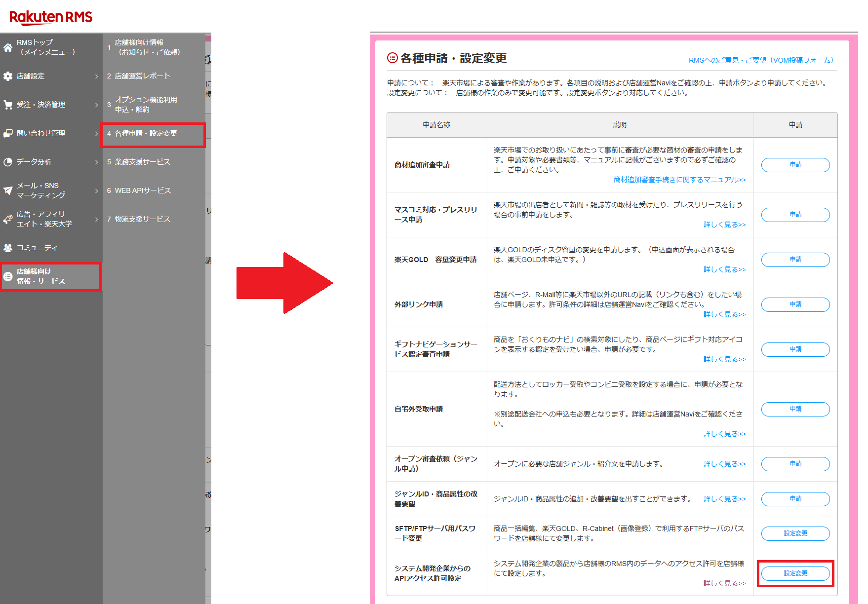Expand the 受注・決済管理 chevron arrow

tap(97, 105)
